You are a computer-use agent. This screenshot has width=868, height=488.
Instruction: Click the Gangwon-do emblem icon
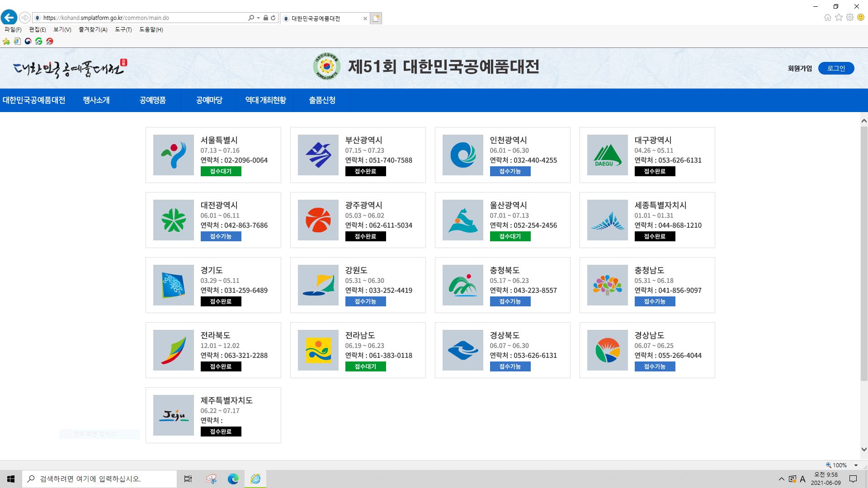[x=318, y=285]
